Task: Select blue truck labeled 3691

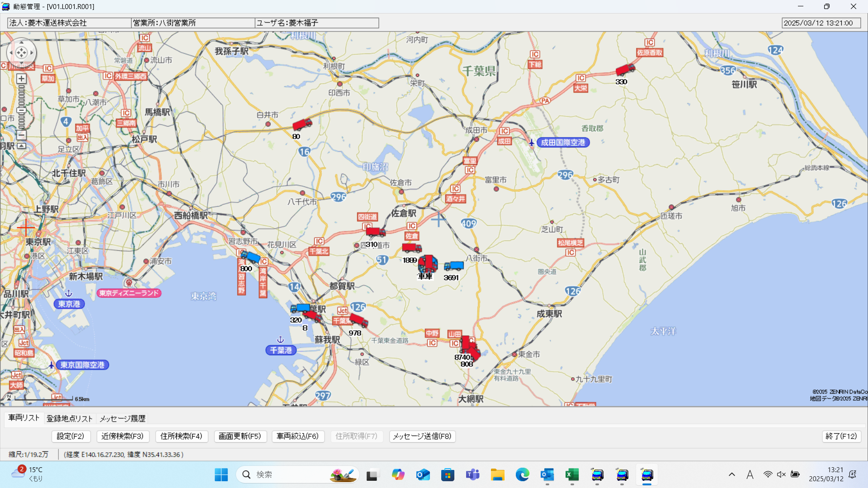Action: click(453, 266)
